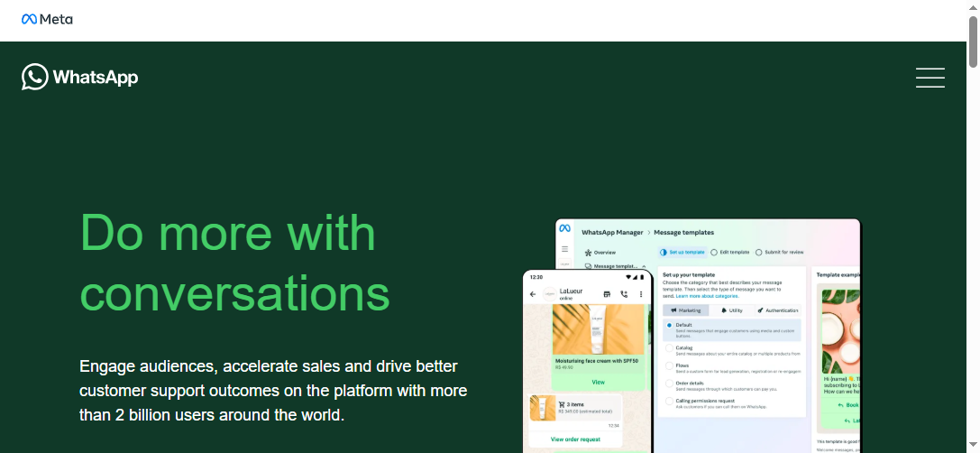Click the Message templates breadcrumb
980x453 pixels.
coord(683,232)
